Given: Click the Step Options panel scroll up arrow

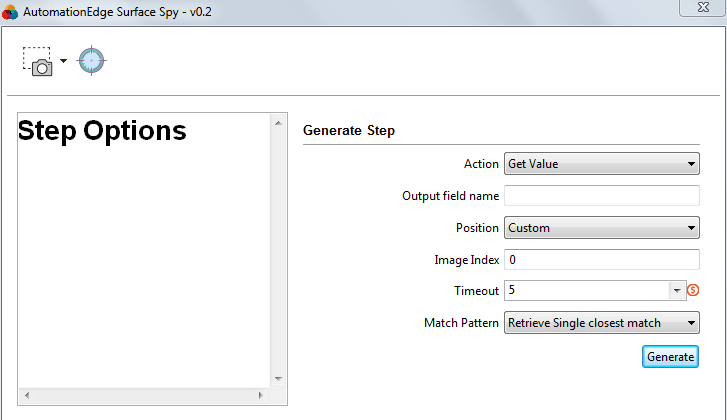Looking at the screenshot, I should pos(278,123).
